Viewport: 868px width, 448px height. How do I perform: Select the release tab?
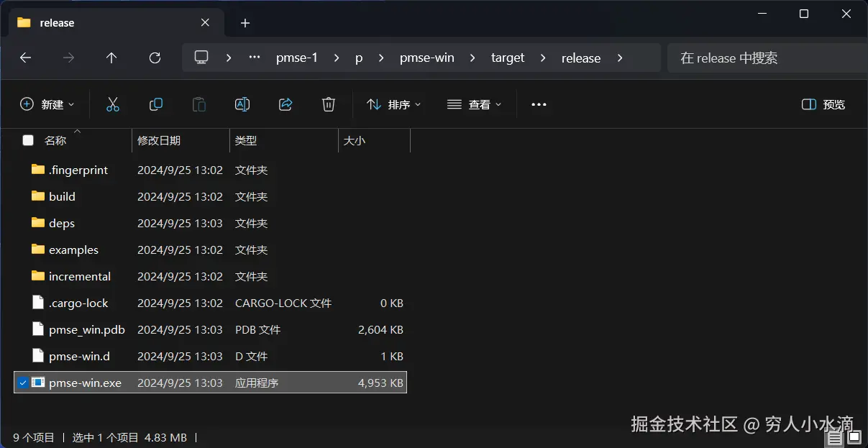[115, 23]
